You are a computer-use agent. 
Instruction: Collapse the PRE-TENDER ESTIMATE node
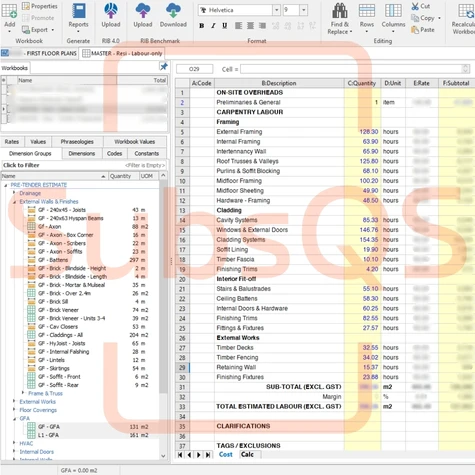pyautogui.click(x=5, y=185)
